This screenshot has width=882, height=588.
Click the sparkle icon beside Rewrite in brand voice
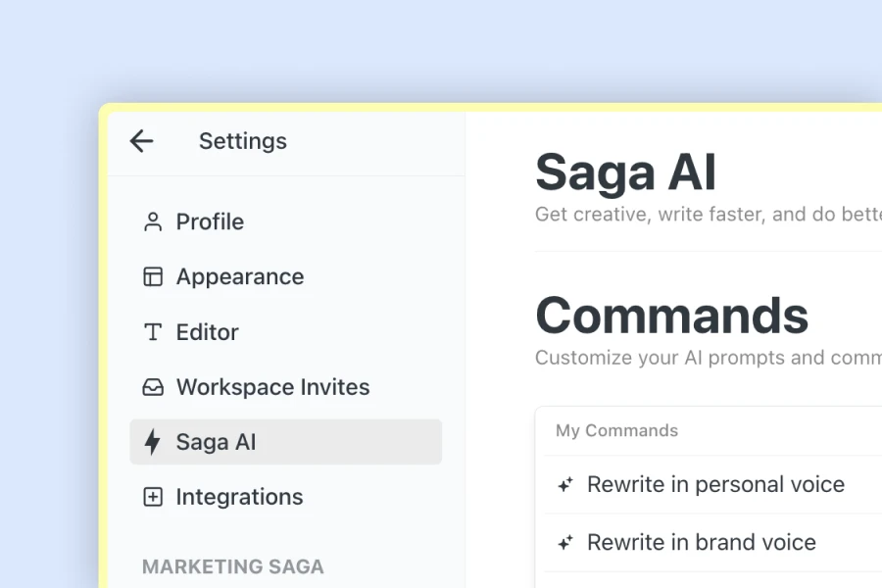(563, 542)
